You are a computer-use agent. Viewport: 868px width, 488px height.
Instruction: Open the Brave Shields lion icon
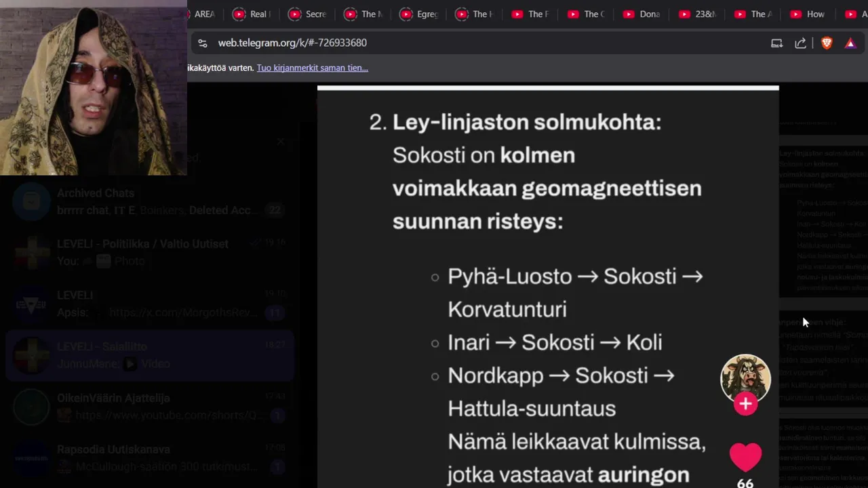coord(827,43)
